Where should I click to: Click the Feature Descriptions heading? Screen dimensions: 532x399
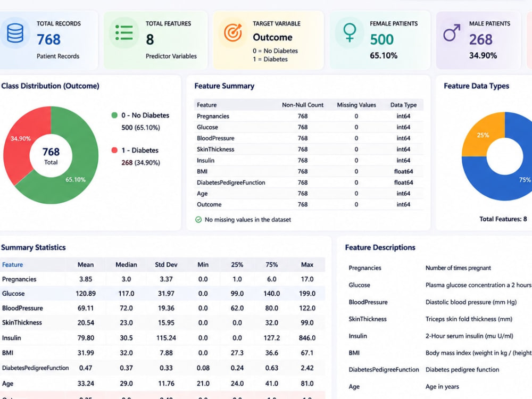point(380,247)
